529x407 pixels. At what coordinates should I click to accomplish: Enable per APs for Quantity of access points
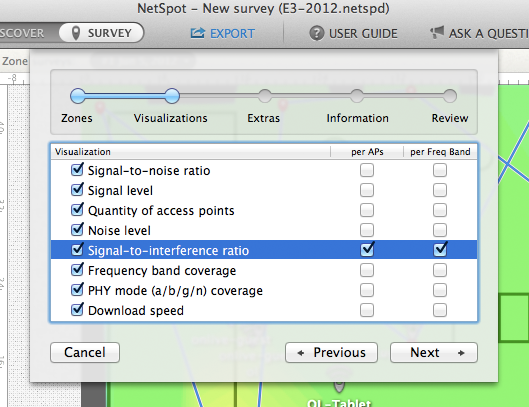coord(367,210)
